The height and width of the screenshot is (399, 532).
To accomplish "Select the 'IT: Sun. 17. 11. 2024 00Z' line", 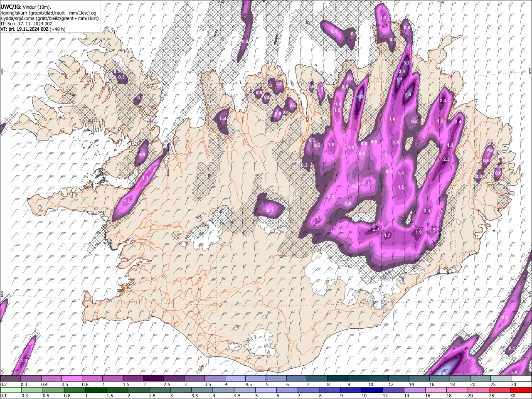I will tap(26, 24).
